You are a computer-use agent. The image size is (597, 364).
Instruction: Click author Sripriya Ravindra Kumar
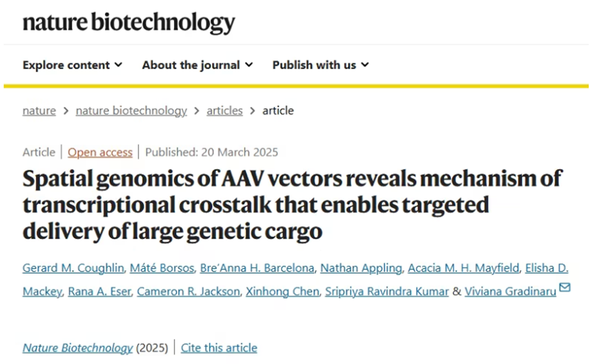[386, 292]
